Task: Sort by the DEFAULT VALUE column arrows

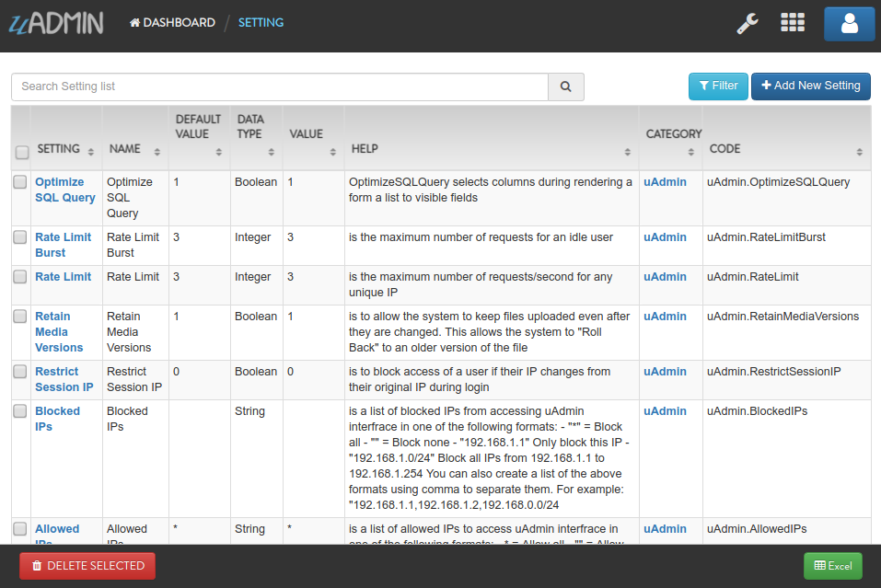Action: point(219,152)
